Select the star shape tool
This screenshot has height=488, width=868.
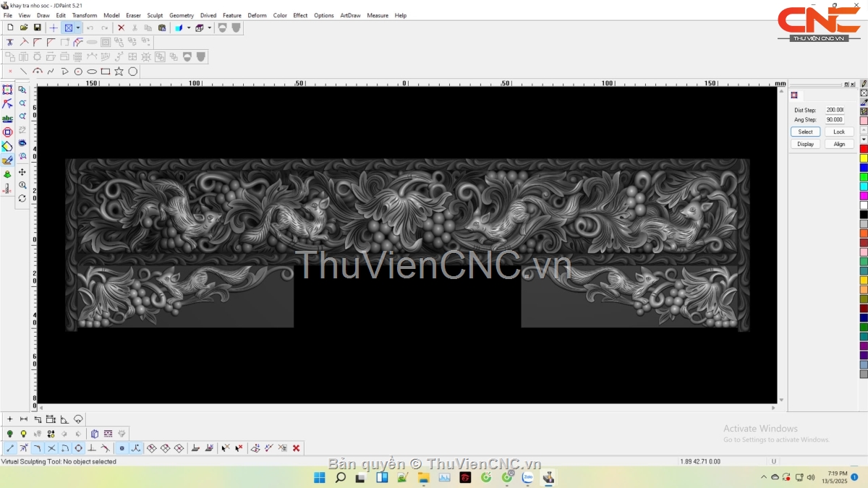(x=119, y=72)
